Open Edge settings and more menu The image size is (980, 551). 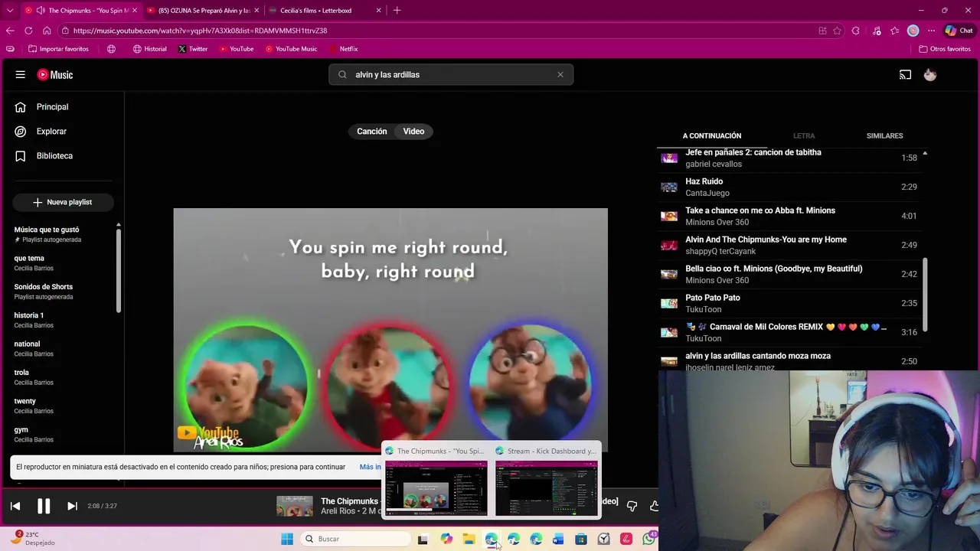931,31
